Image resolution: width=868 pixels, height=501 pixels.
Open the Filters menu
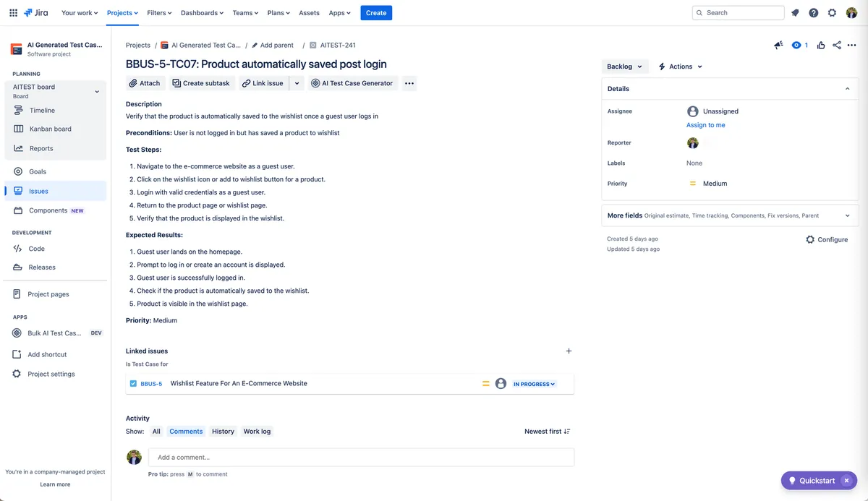point(159,13)
